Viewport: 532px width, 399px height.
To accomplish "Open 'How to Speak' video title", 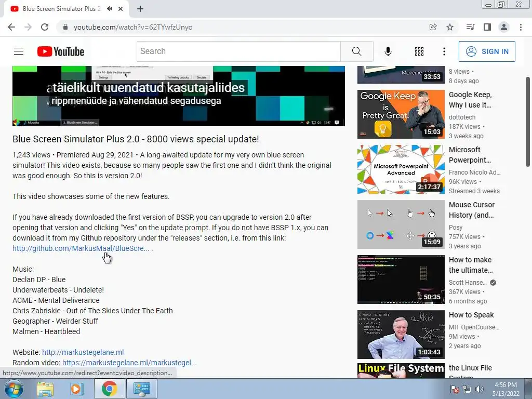I will tap(471, 315).
